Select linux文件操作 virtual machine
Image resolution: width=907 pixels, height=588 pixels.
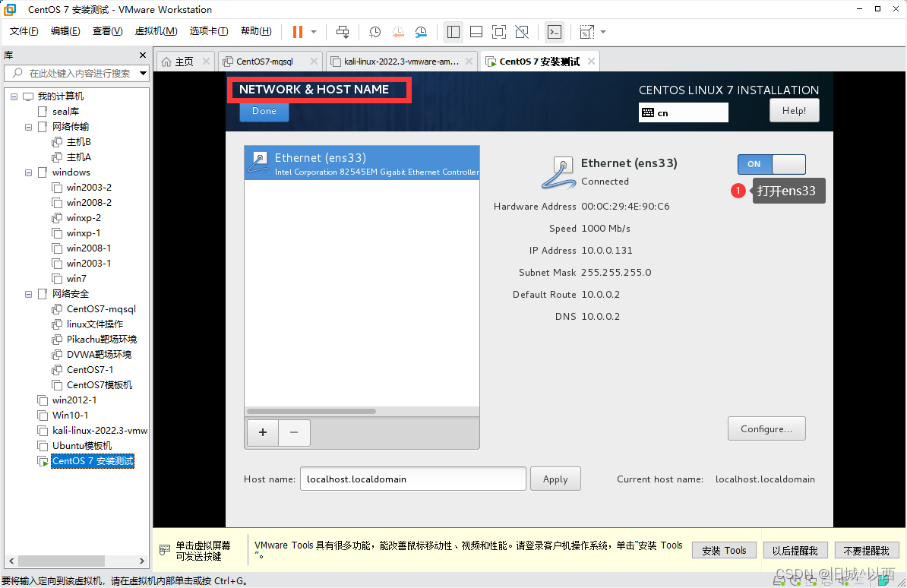tap(94, 324)
